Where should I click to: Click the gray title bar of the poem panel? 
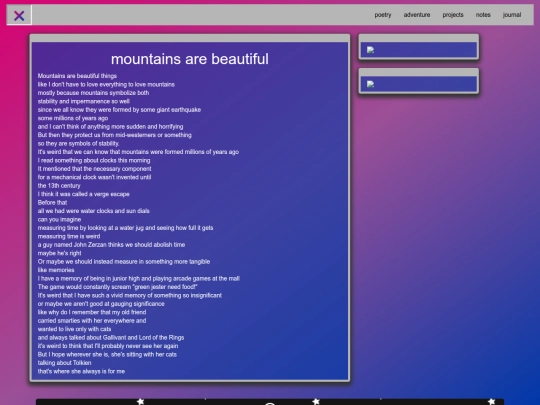(x=190, y=38)
